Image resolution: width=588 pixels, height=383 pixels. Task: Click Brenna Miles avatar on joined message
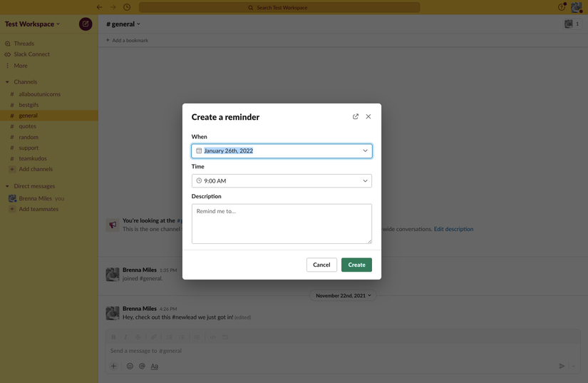click(113, 274)
